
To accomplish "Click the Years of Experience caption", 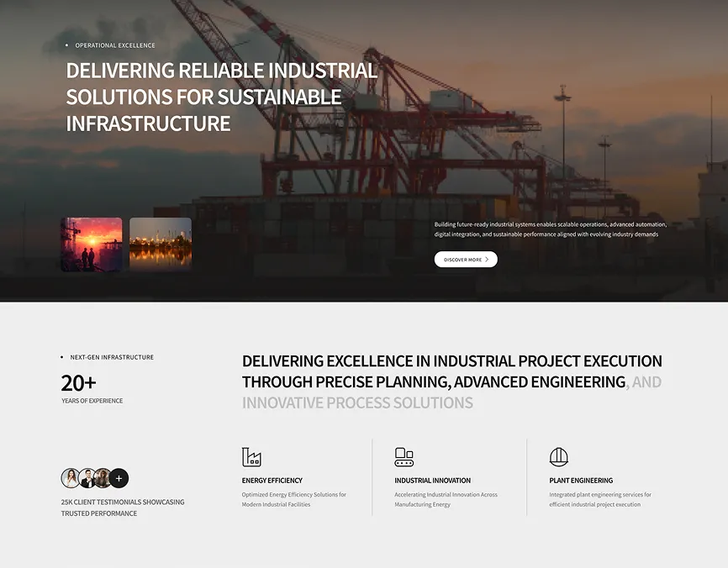I will (92, 401).
